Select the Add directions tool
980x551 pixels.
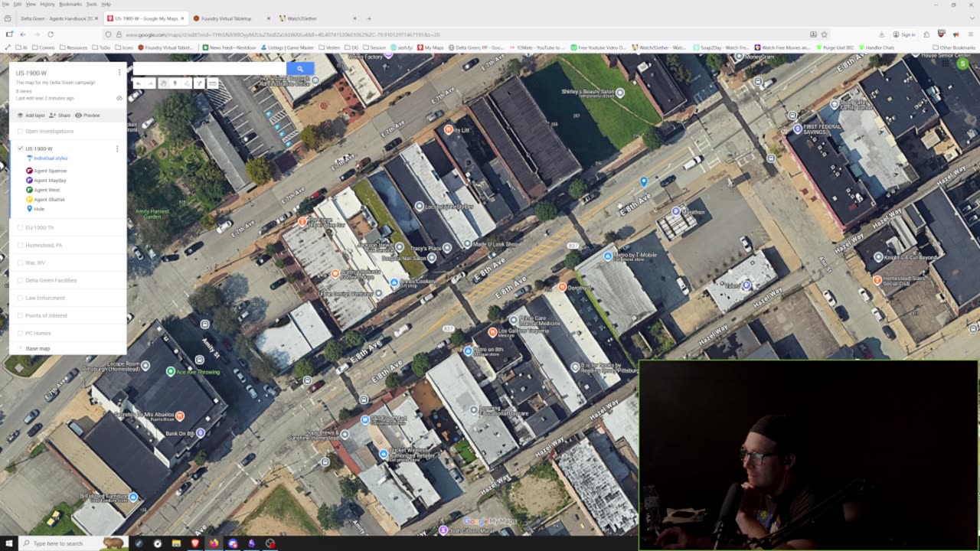click(199, 83)
